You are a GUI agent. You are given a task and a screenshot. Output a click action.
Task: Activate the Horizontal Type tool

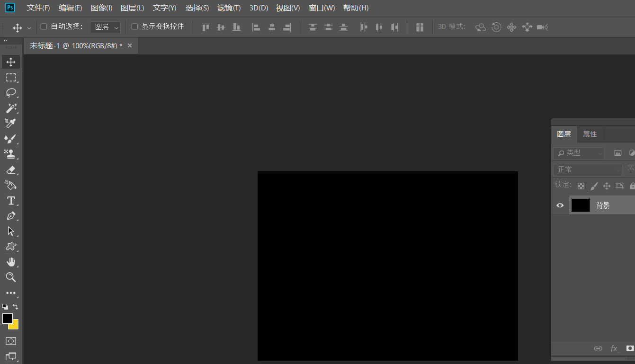11,201
